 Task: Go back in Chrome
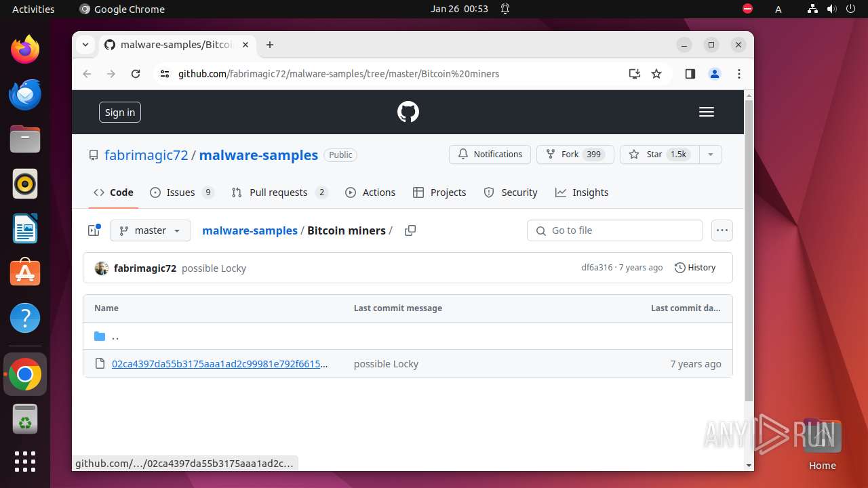[87, 74]
